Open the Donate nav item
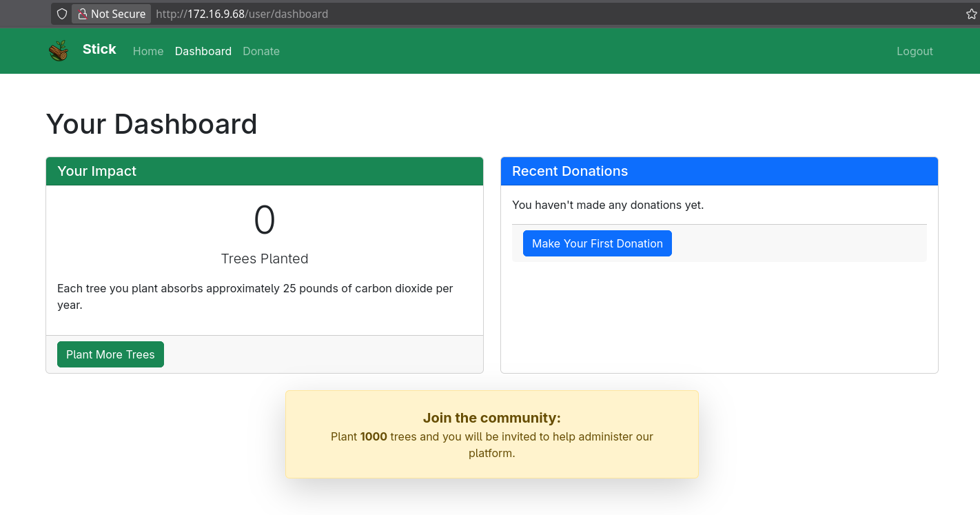The height and width of the screenshot is (515, 980). coord(261,51)
